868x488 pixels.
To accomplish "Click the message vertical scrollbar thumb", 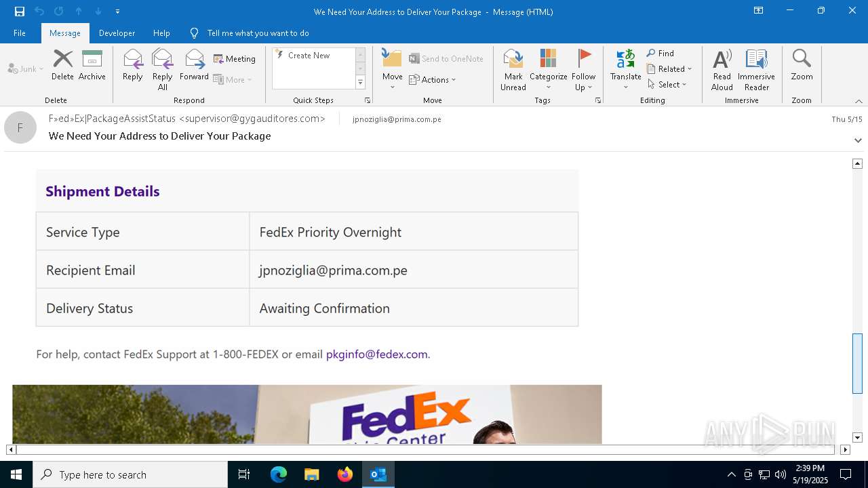I will coord(857,363).
